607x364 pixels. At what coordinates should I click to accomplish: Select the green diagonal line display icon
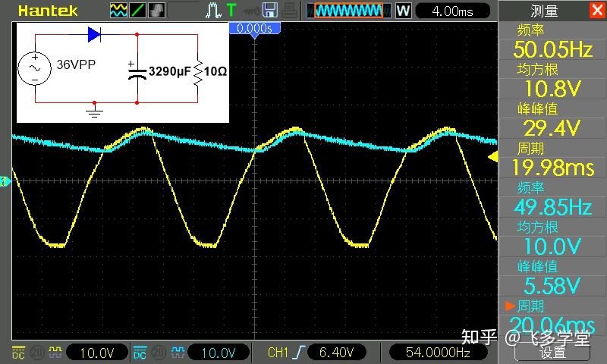point(138,11)
